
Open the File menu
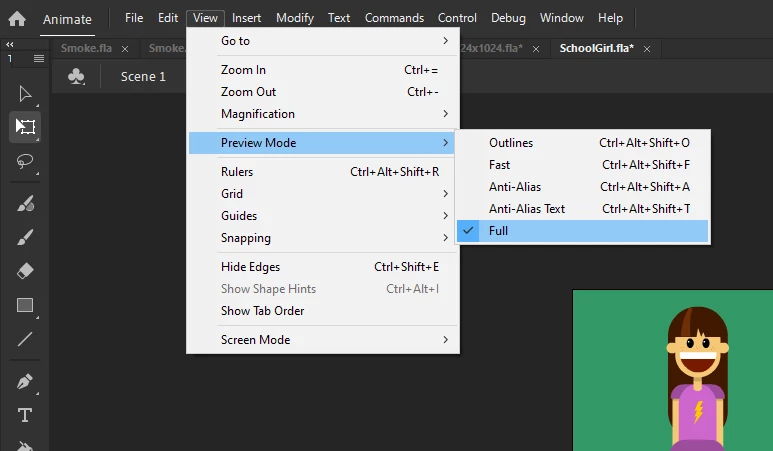click(x=134, y=18)
